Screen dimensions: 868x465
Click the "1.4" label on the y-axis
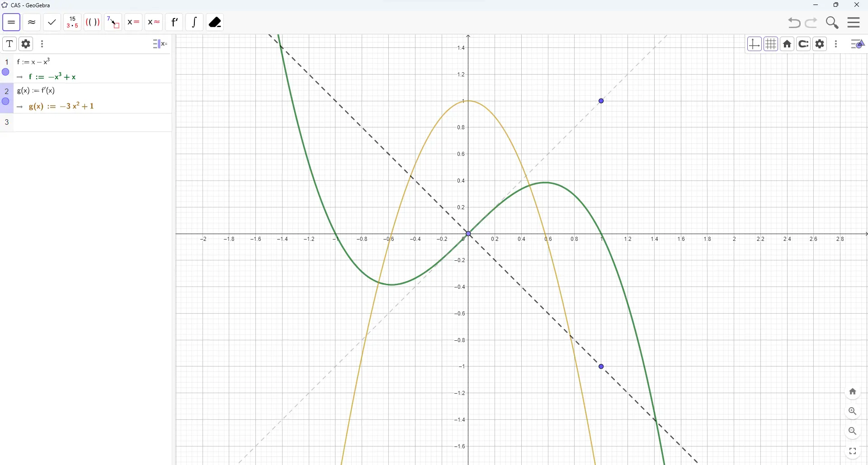point(461,48)
